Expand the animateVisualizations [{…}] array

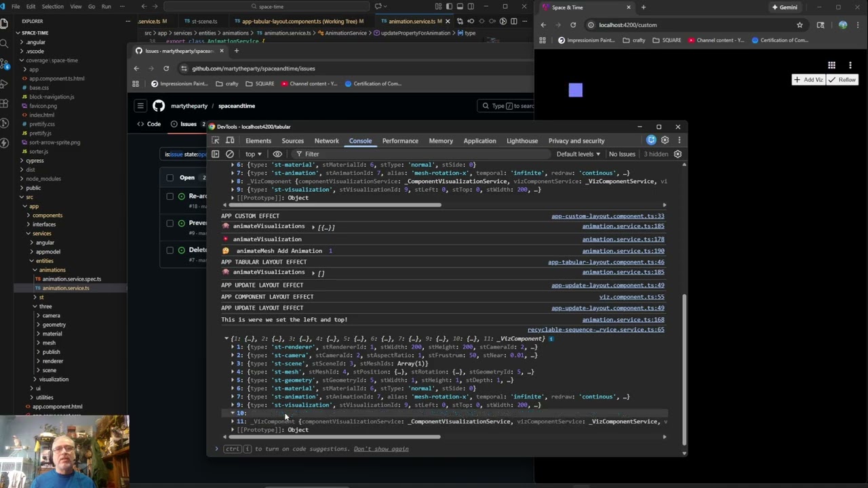coord(313,227)
